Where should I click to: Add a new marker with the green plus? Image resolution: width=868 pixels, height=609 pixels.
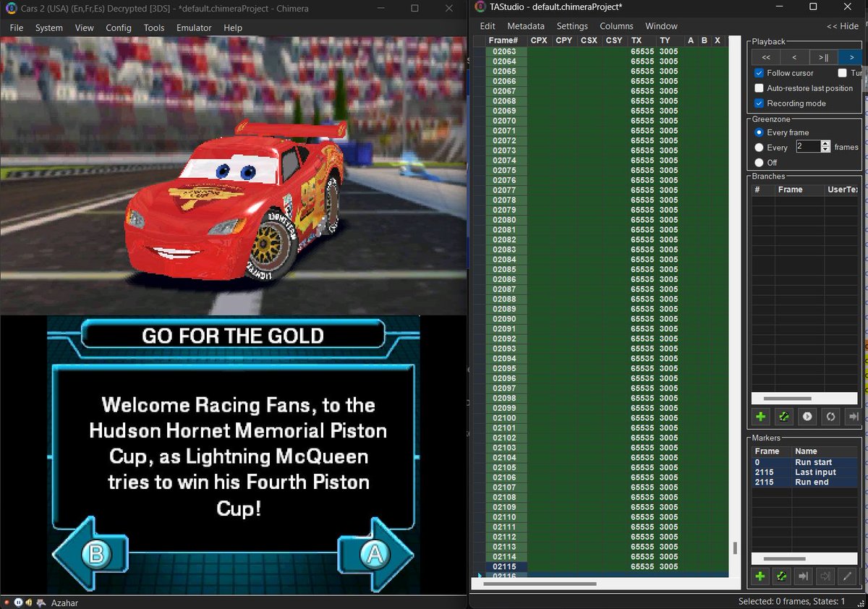[x=761, y=576]
